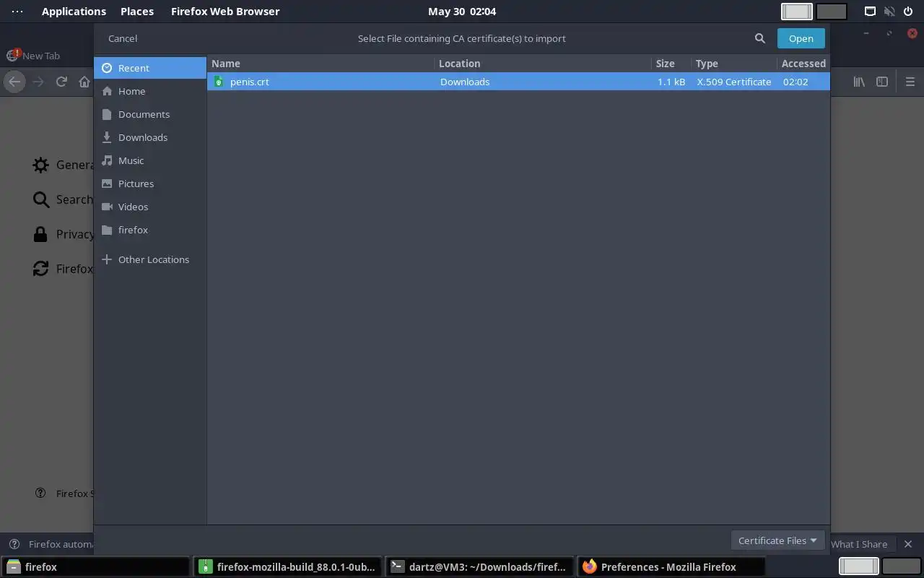Open Music folder in sidebar
Image resolution: width=924 pixels, height=578 pixels.
(149, 160)
